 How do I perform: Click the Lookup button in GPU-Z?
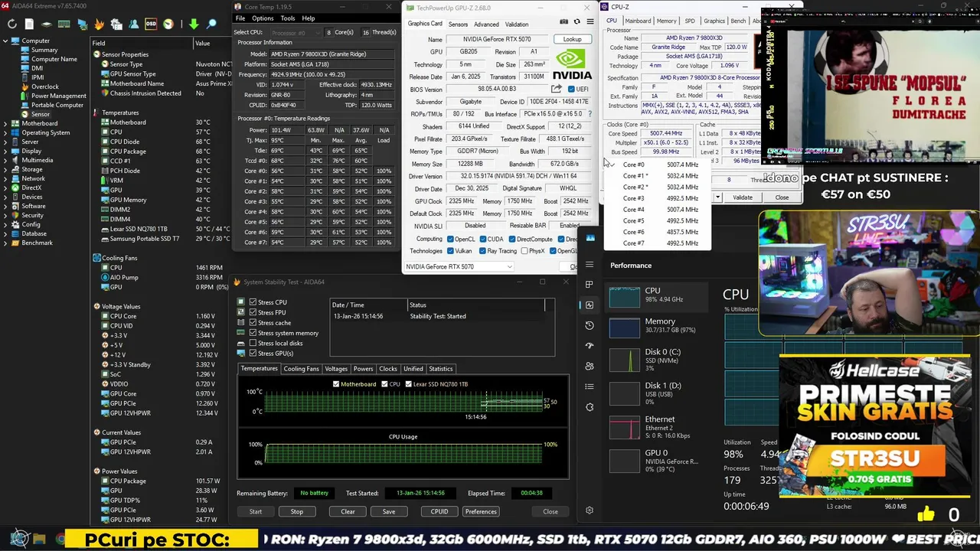pos(572,39)
